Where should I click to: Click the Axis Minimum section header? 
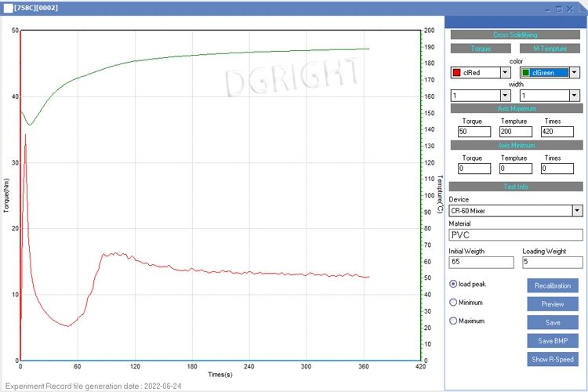(517, 145)
